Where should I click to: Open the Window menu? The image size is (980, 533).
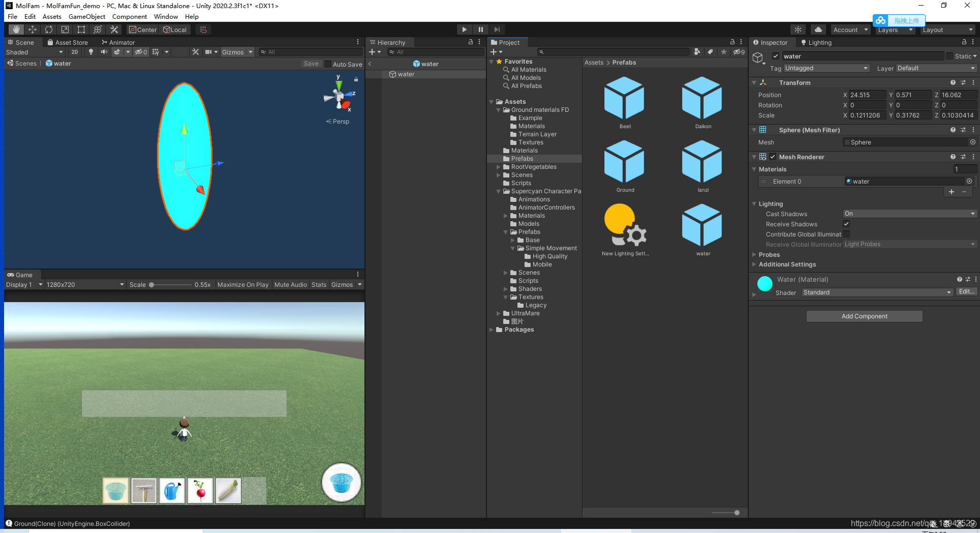tap(166, 17)
